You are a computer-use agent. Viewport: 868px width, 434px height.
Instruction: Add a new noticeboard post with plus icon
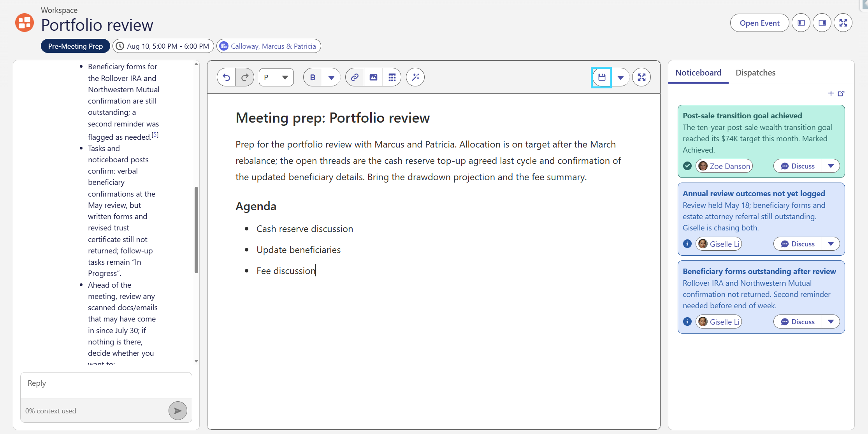[831, 93]
